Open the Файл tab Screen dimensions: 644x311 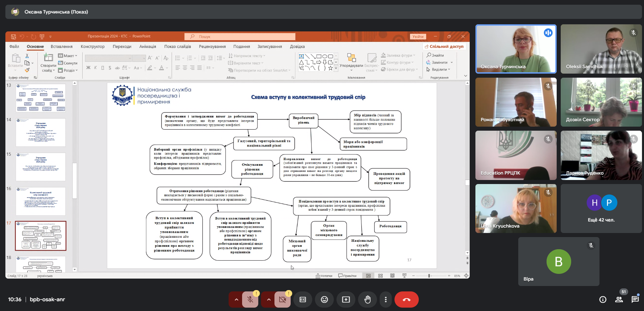(x=14, y=47)
